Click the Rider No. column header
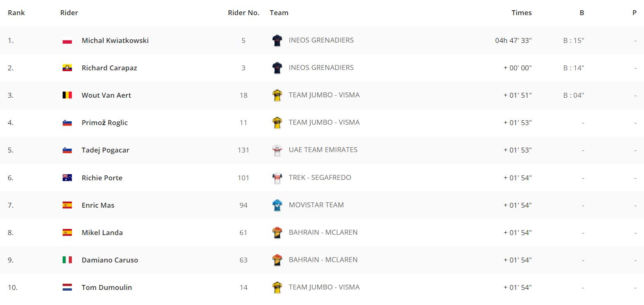 pyautogui.click(x=243, y=13)
